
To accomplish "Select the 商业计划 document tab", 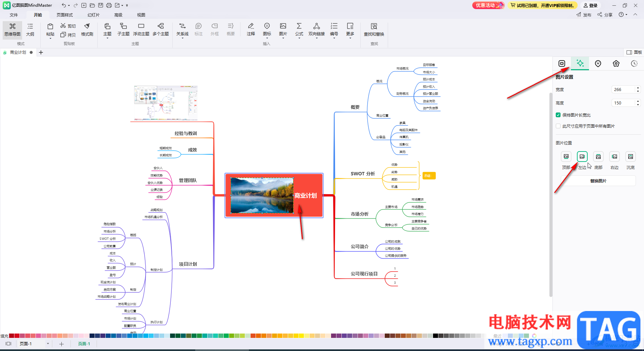I will coord(18,52).
